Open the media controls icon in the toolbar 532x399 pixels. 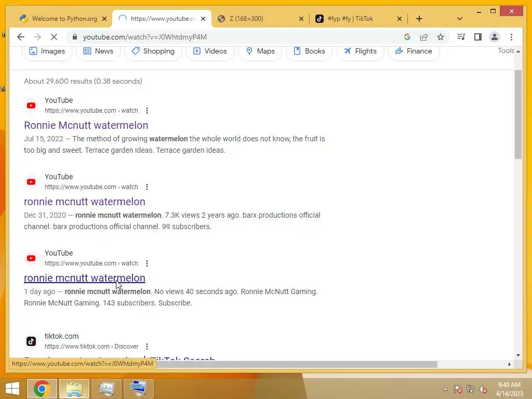[x=461, y=37]
